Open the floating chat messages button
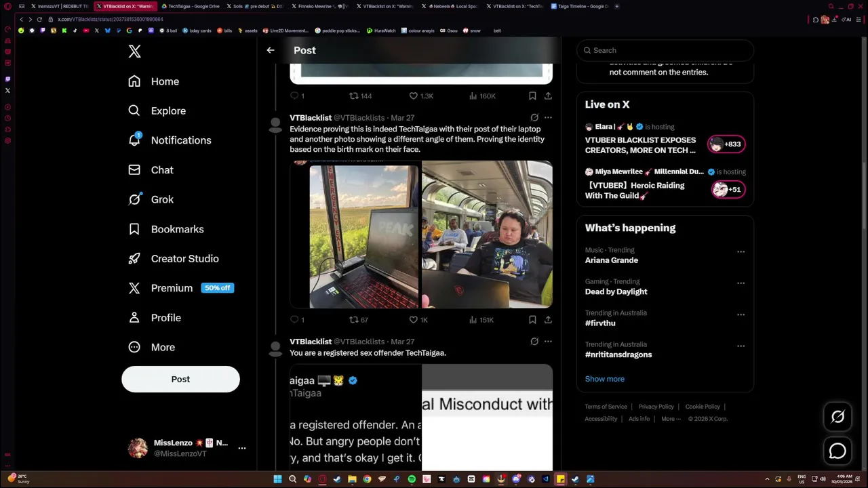 click(837, 451)
